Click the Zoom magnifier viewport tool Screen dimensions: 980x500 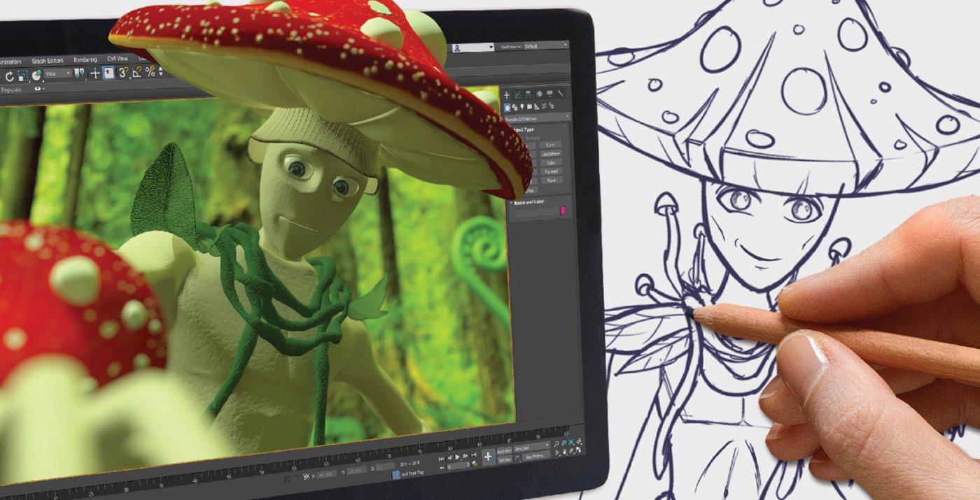[556, 444]
